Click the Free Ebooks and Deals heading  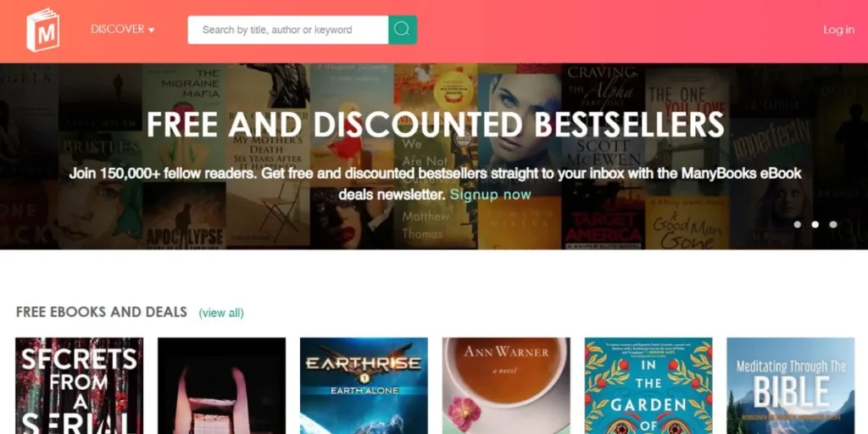(x=102, y=312)
